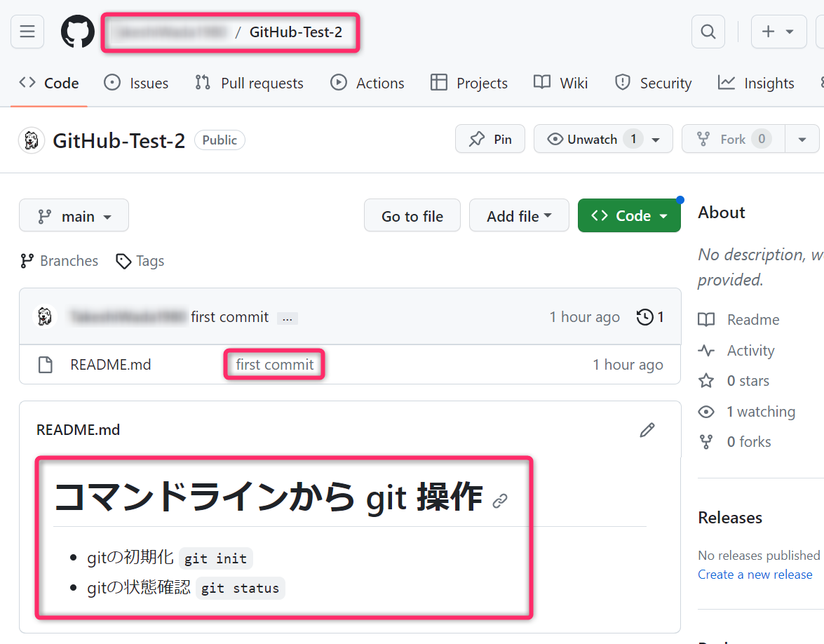Open the main branch dropdown
The width and height of the screenshot is (824, 644).
[x=74, y=216]
